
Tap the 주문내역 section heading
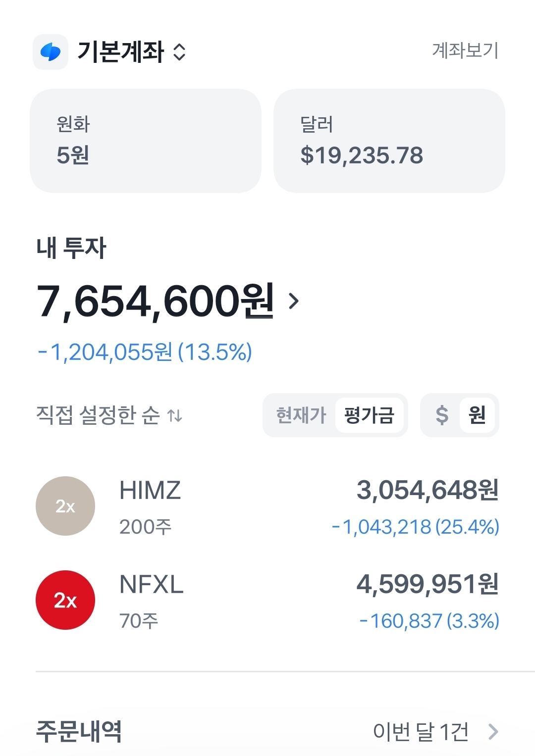click(x=79, y=731)
